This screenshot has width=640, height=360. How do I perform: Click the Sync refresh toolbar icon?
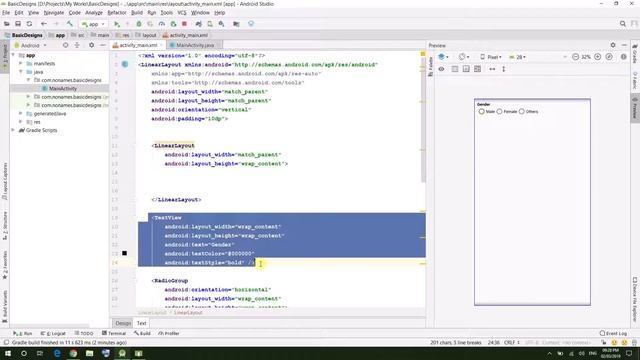click(29, 24)
